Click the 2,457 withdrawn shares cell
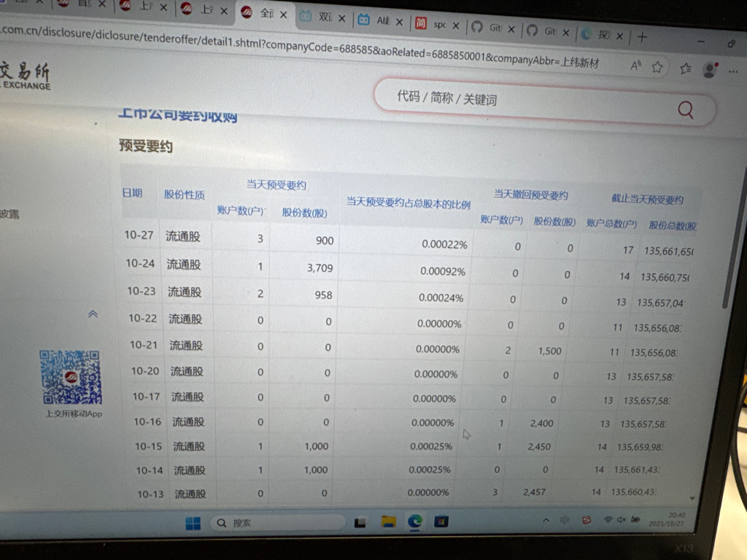Viewport: 747px width, 560px height. point(534,492)
